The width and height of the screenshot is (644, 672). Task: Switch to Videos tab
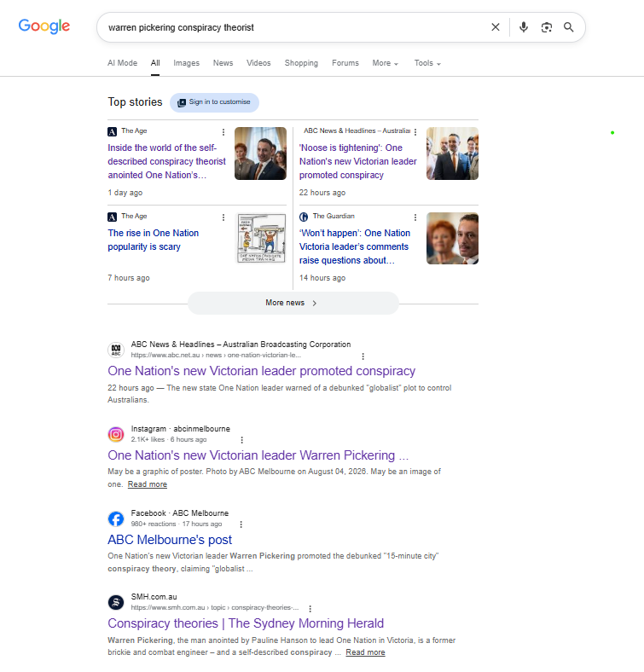point(258,63)
